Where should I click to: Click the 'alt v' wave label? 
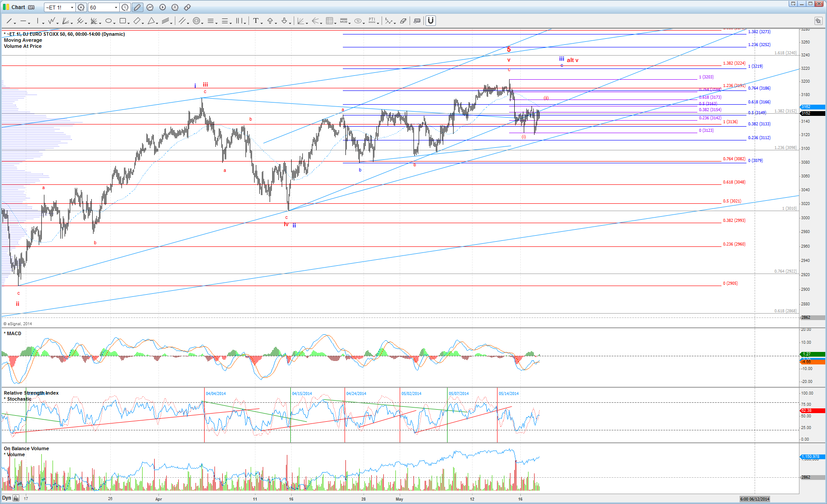pyautogui.click(x=572, y=60)
